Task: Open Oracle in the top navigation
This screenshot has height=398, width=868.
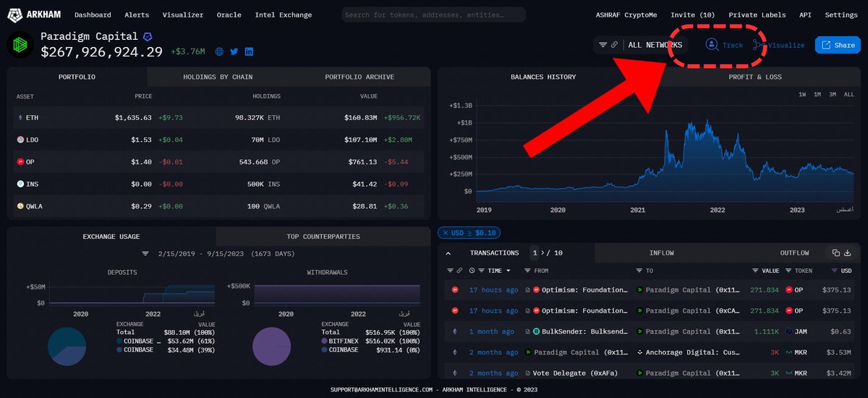Action: click(229, 14)
